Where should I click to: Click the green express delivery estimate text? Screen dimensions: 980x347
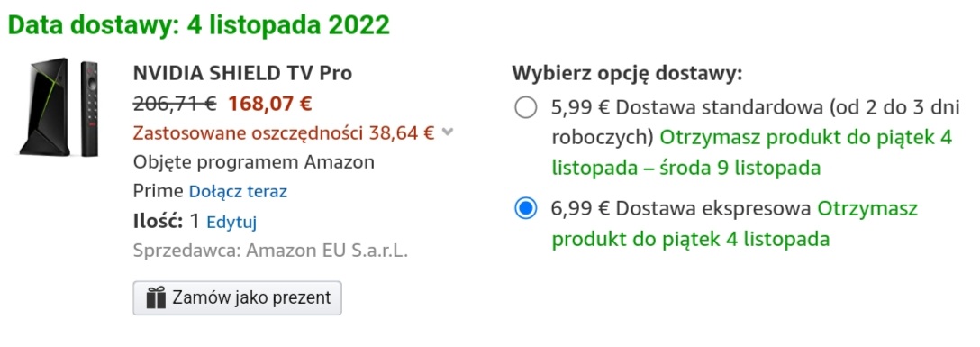(734, 224)
